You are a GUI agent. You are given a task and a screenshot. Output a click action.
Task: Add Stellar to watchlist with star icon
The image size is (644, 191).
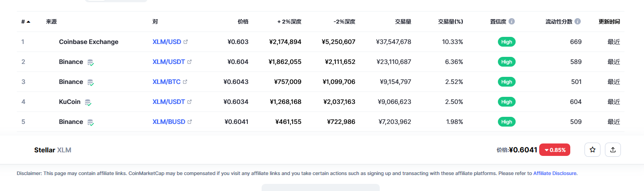(x=592, y=150)
